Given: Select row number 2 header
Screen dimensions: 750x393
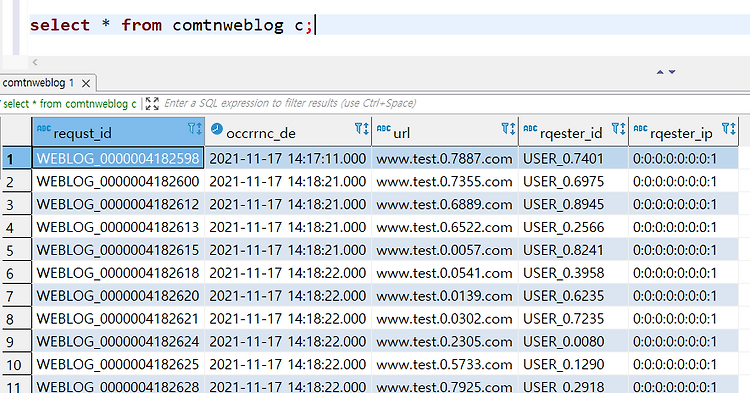Looking at the screenshot, I should (x=16, y=182).
